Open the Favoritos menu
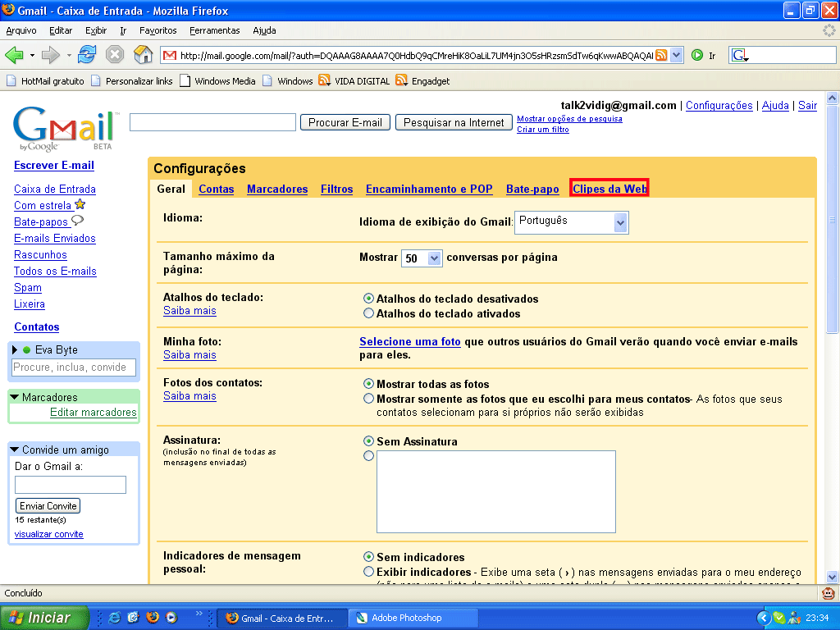840x630 pixels. click(x=158, y=30)
